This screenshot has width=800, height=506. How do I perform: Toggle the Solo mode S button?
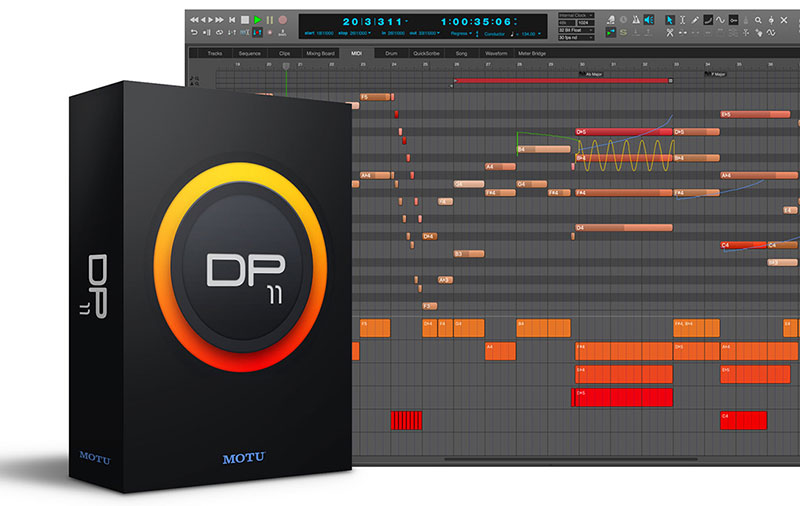pos(623,33)
